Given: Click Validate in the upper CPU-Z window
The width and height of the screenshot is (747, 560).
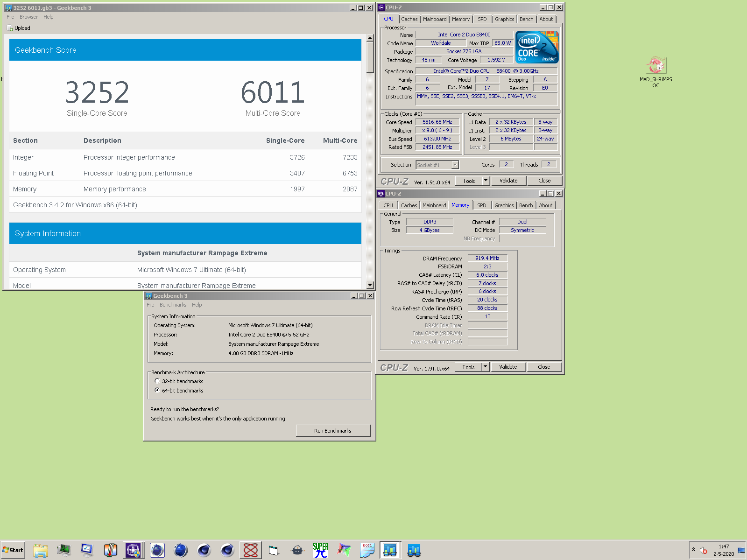Looking at the screenshot, I should click(508, 181).
